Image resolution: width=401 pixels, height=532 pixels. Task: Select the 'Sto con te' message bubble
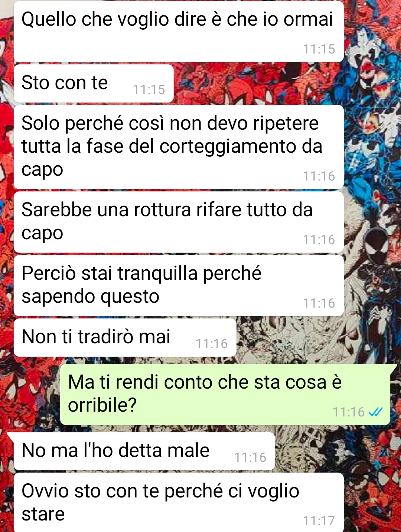click(x=94, y=84)
